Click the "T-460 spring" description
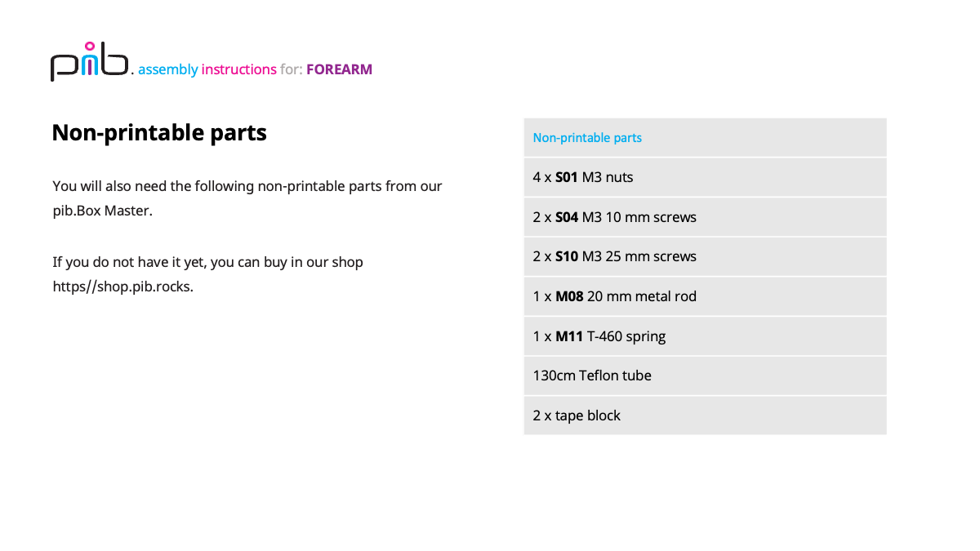This screenshot has width=980, height=551. pos(626,336)
